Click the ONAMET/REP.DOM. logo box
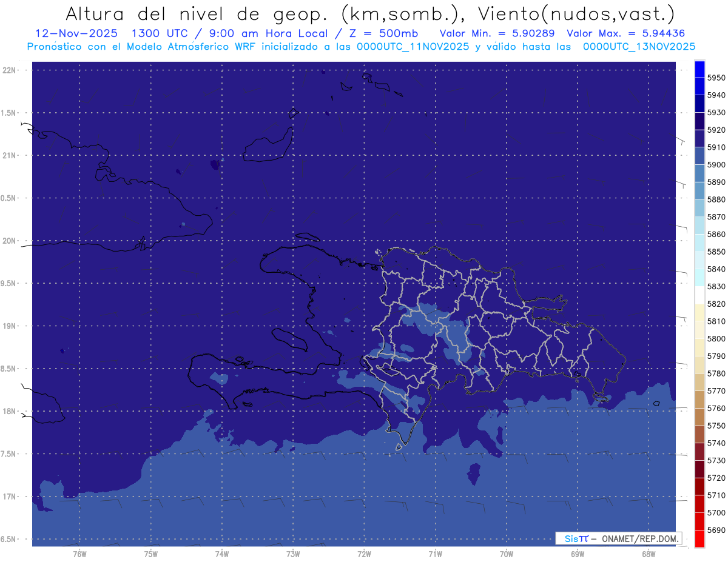This screenshot has width=728, height=562. point(618,538)
